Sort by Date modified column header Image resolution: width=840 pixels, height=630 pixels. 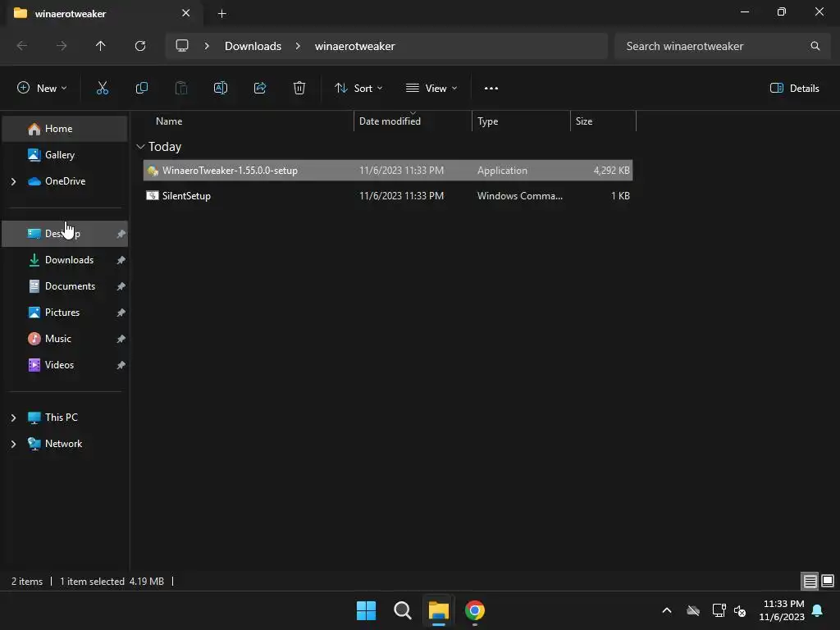pyautogui.click(x=413, y=121)
